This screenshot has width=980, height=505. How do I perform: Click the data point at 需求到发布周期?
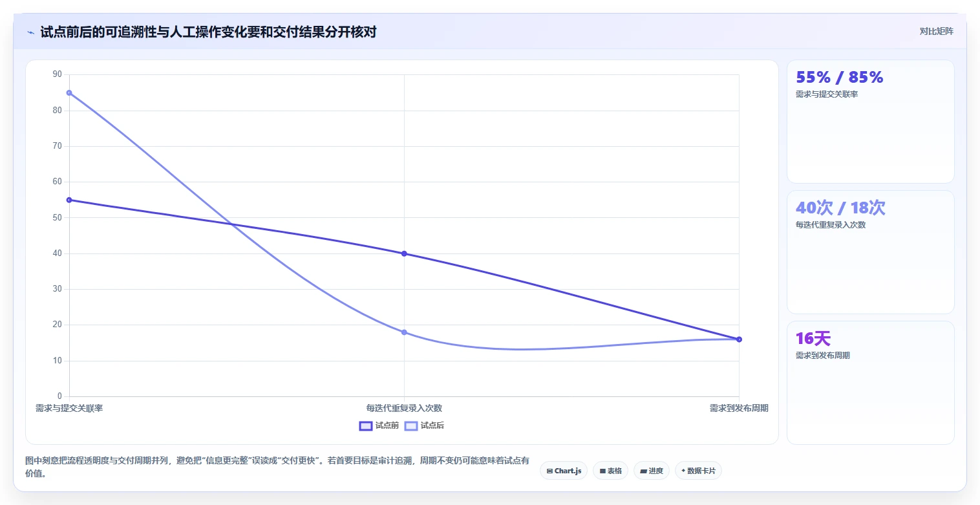(739, 339)
